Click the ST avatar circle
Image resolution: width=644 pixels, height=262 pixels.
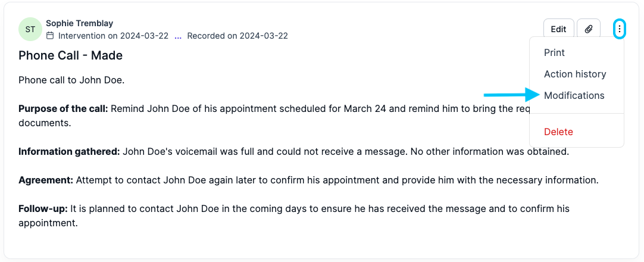(30, 29)
